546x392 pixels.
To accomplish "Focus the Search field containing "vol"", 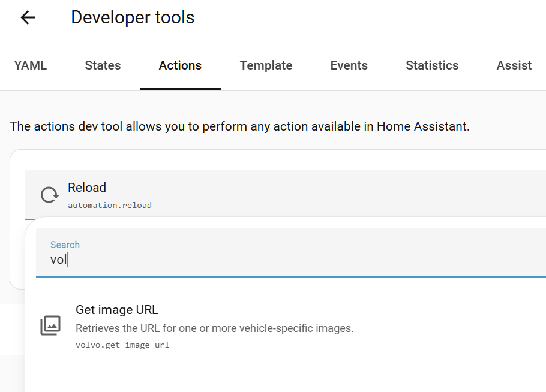I will (x=288, y=260).
